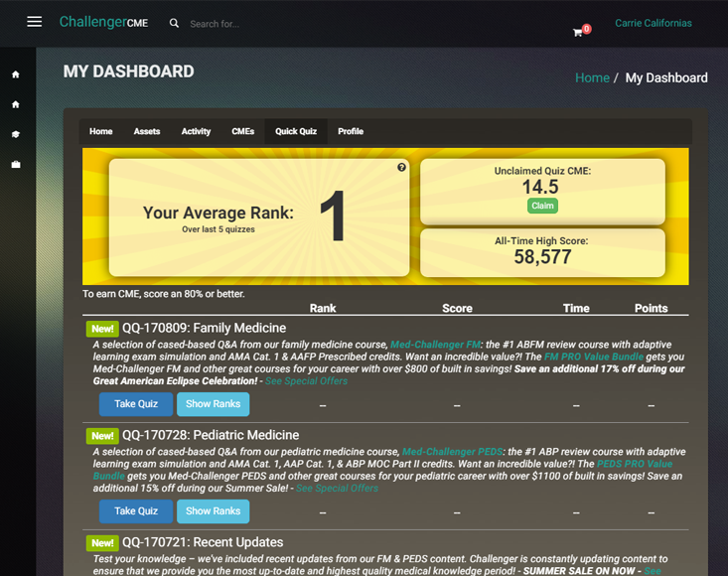Viewport: 728px width, 576px height.
Task: Click the New! badge on Recent Updates
Action: click(x=102, y=543)
